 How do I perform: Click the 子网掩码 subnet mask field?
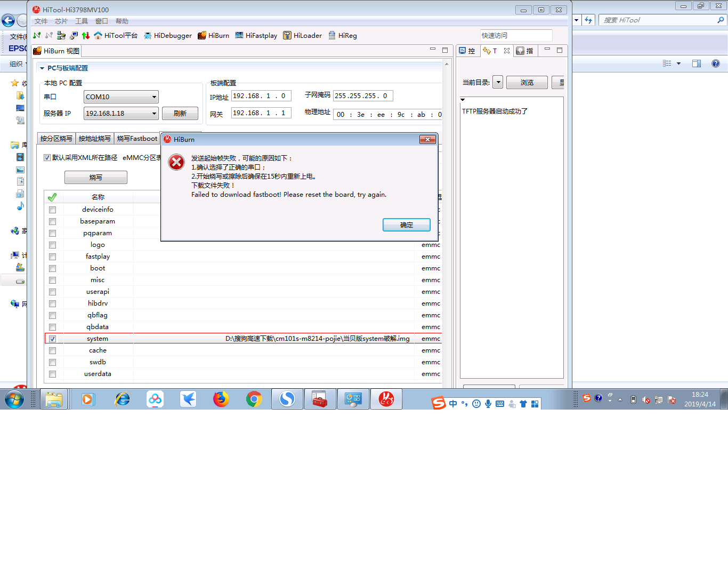point(363,96)
